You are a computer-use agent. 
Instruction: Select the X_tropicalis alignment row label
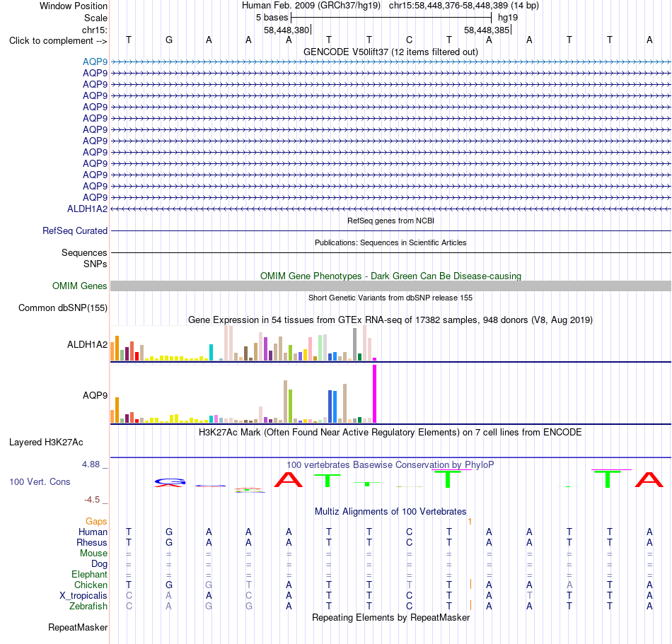pos(83,596)
